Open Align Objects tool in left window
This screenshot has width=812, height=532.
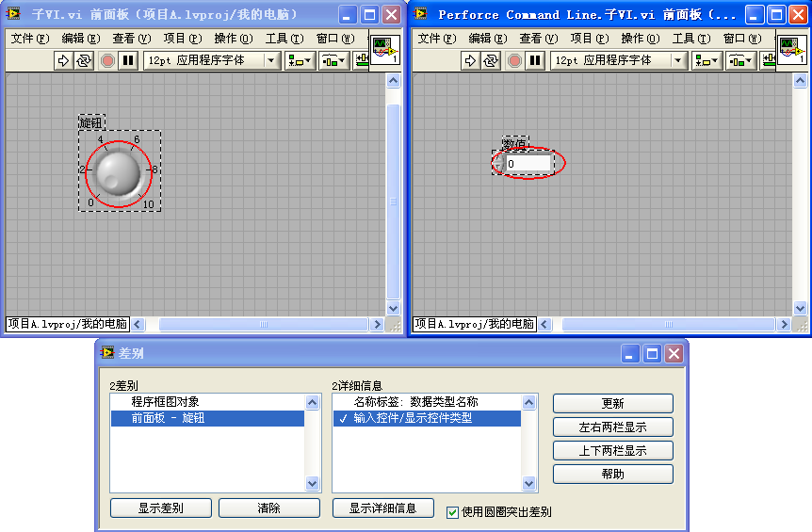point(300,60)
